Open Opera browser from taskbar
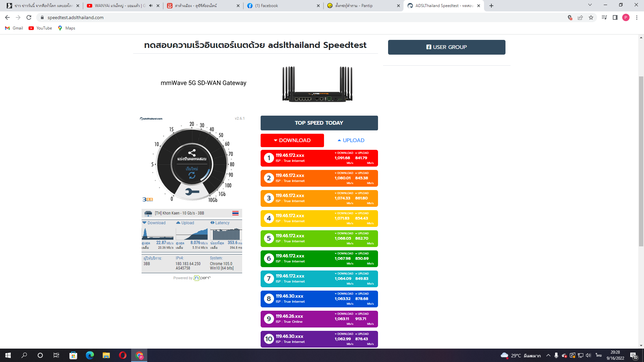This screenshot has width=644, height=362. [122, 355]
